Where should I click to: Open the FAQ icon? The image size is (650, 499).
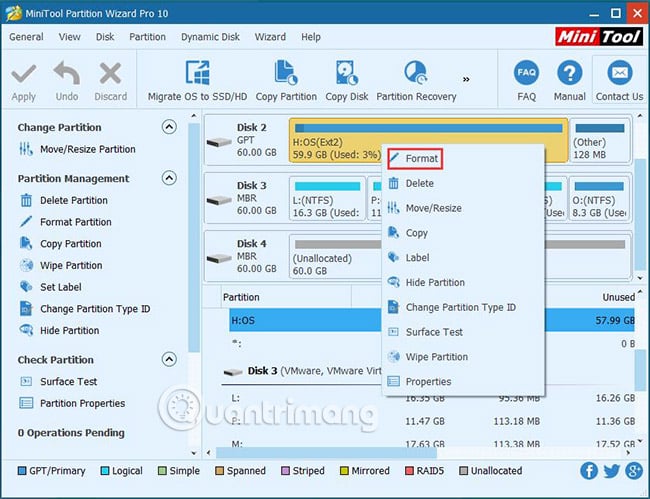pos(526,73)
